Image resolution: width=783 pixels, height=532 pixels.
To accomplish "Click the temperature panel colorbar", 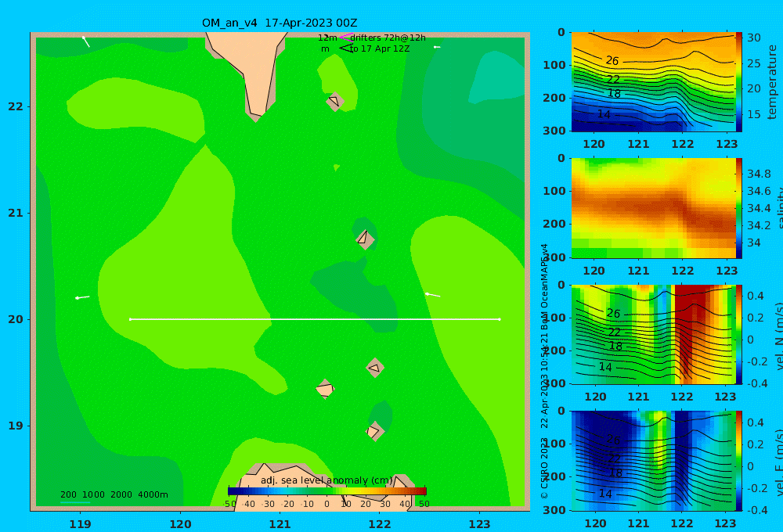I will [x=738, y=82].
